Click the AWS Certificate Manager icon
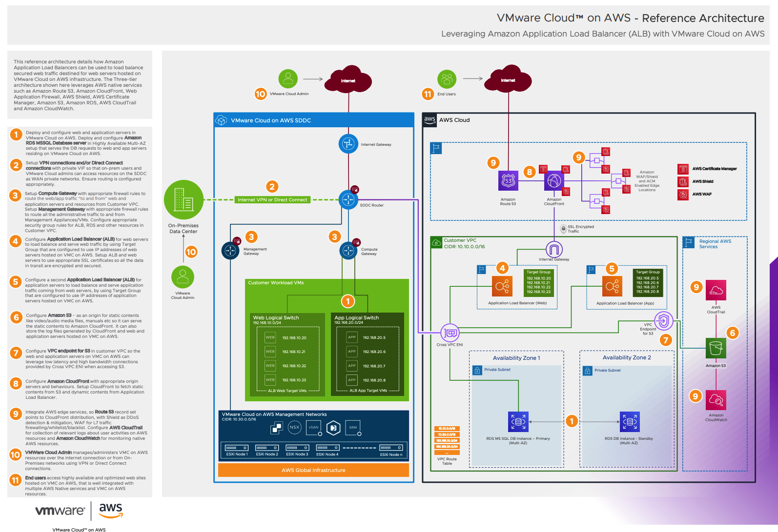 click(683, 169)
